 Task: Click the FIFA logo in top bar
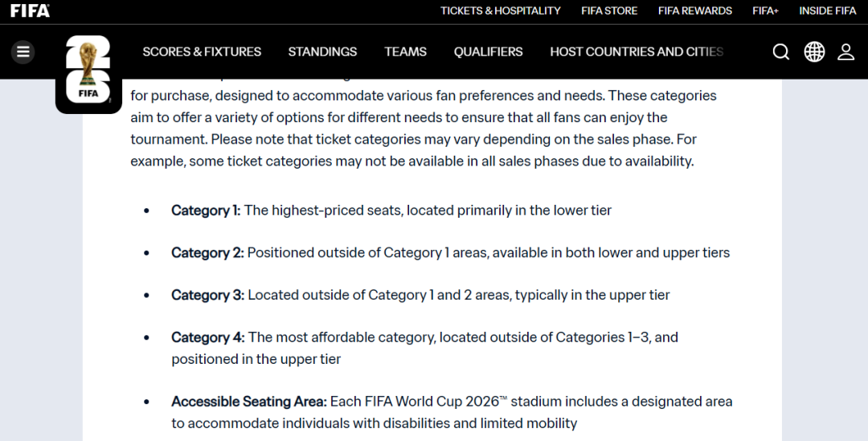pyautogui.click(x=30, y=11)
